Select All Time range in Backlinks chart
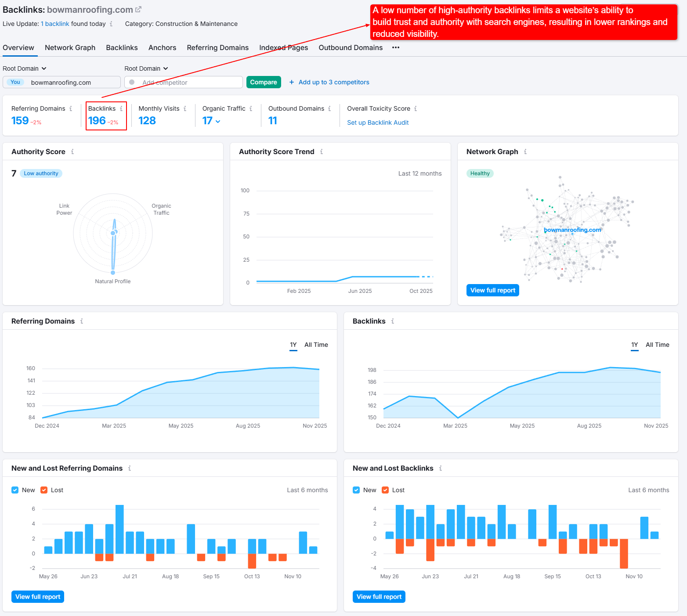Screen dimensions: 687x616 pos(657,345)
